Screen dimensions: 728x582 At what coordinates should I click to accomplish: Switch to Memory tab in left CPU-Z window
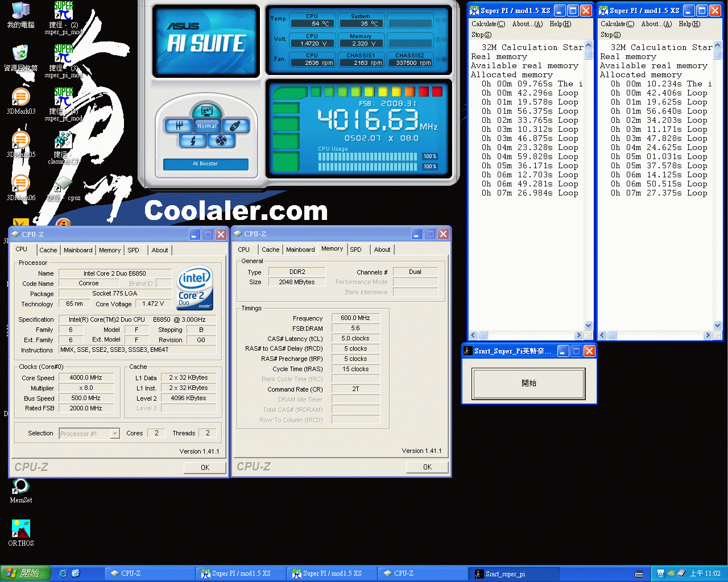110,250
